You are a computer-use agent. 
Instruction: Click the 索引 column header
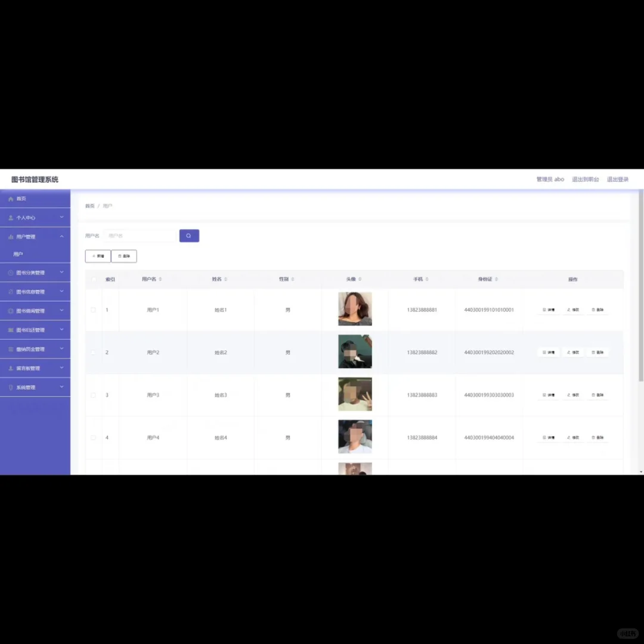[110, 279]
